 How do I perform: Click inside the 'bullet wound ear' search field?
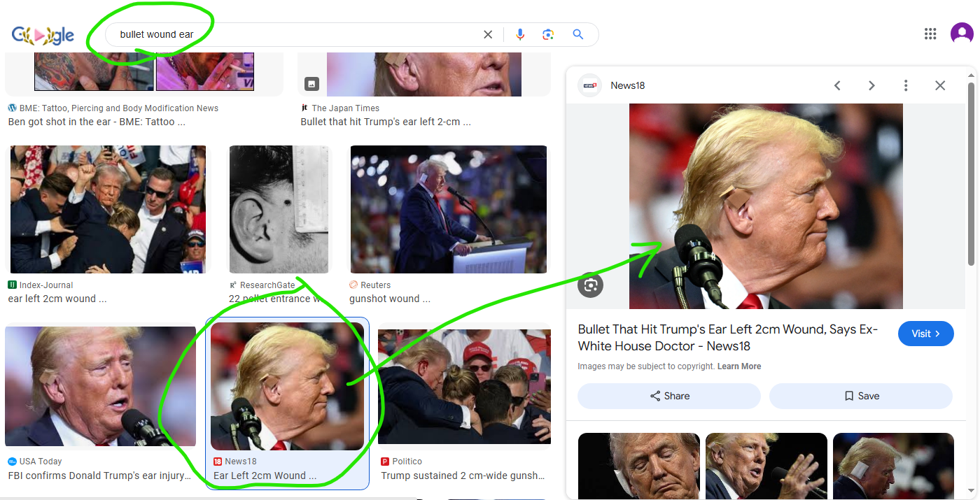pyautogui.click(x=294, y=34)
